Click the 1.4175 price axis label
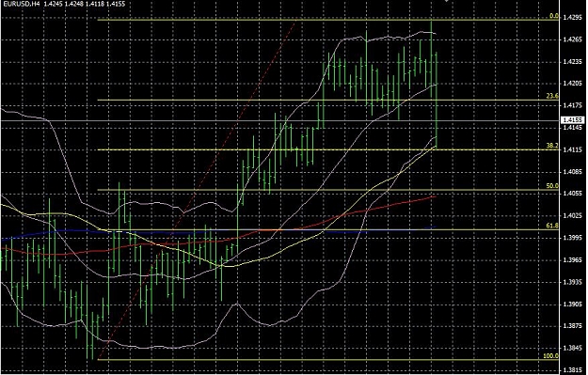The height and width of the screenshot is (375, 588). click(573, 105)
